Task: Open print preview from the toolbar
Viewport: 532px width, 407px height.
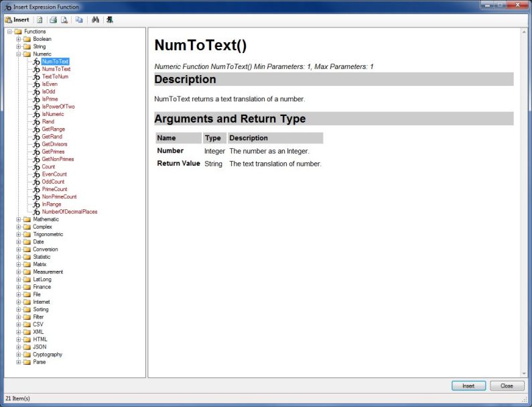Action: point(64,19)
